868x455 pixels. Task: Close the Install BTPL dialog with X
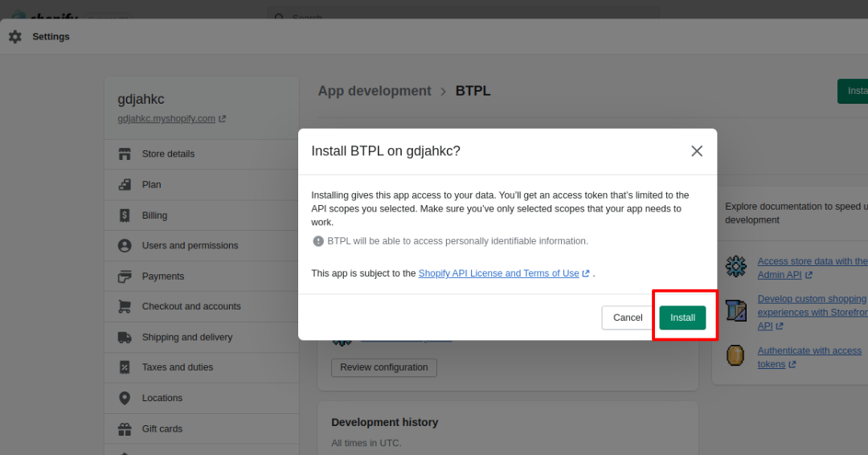pos(696,151)
